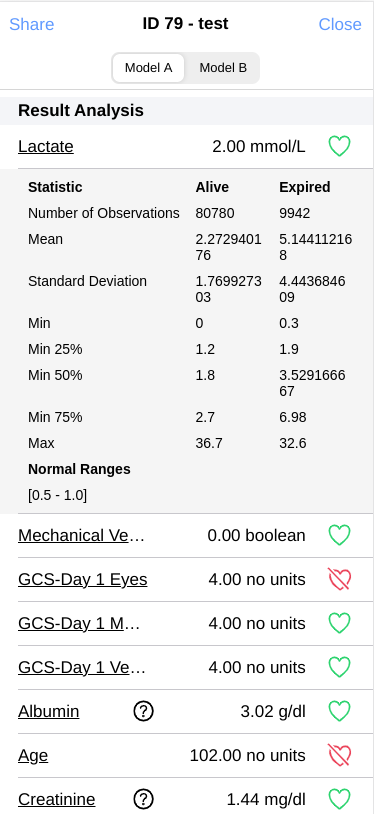Switch to Model B segment
The height and width of the screenshot is (814, 374).
pos(223,68)
